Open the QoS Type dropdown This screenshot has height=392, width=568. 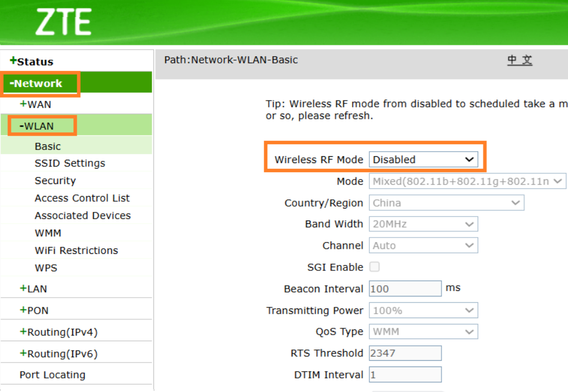[423, 331]
